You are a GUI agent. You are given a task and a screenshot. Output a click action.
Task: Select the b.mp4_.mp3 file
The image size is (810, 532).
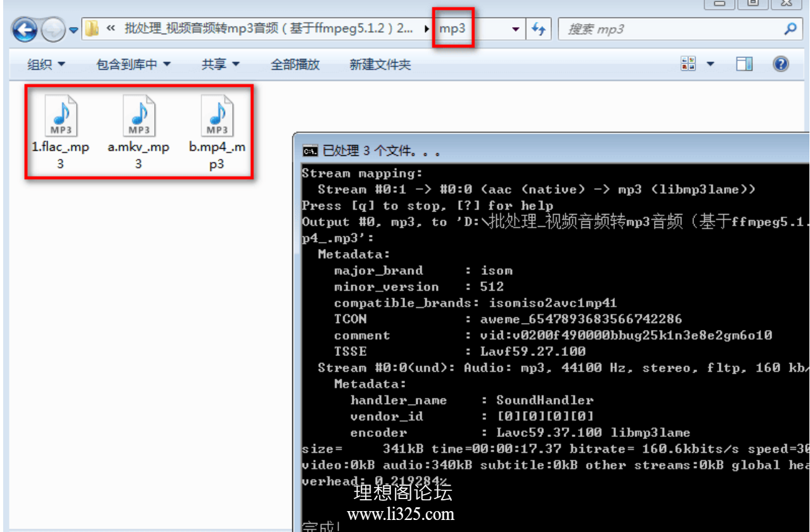click(x=217, y=132)
